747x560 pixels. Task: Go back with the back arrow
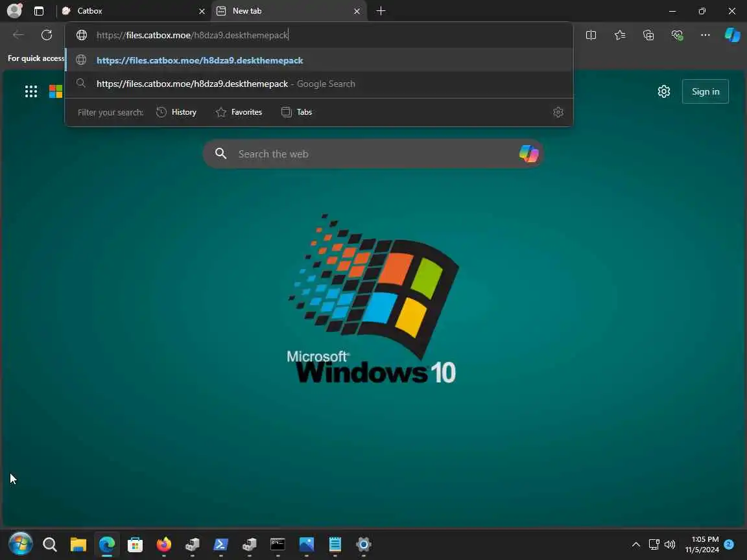18,35
